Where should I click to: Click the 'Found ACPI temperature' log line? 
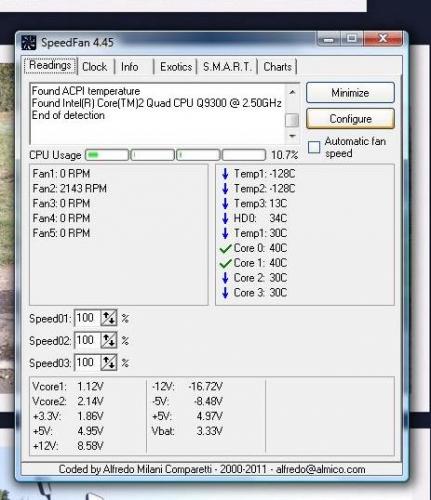point(86,91)
